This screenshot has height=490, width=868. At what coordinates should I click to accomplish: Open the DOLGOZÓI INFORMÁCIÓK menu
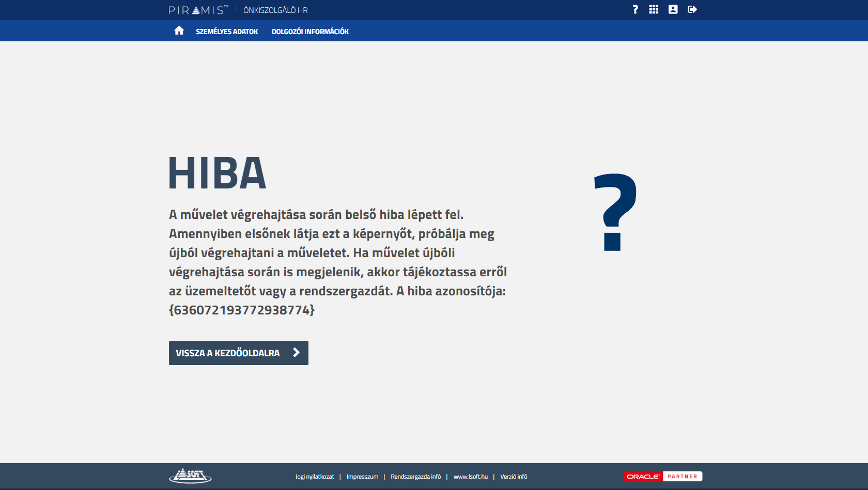coord(310,31)
